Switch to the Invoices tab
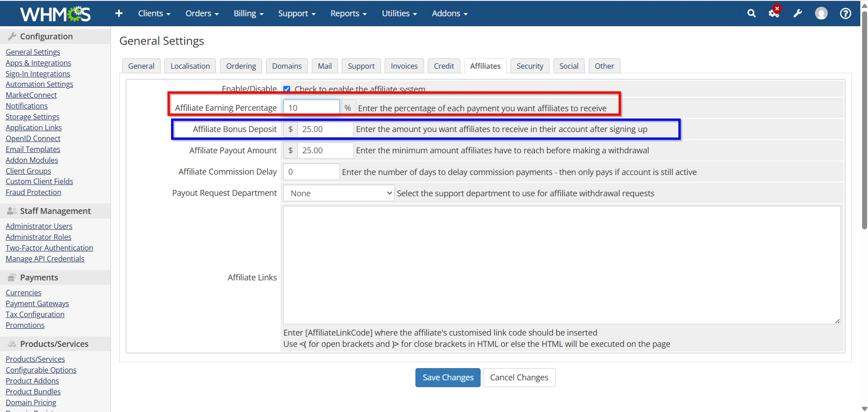868x412 pixels. 404,66
